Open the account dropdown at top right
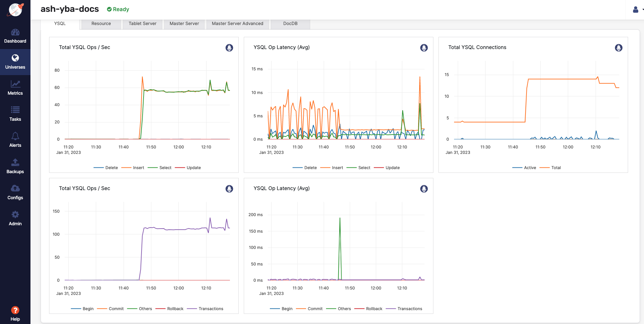Image resolution: width=644 pixels, height=324 pixels. tap(641, 9)
